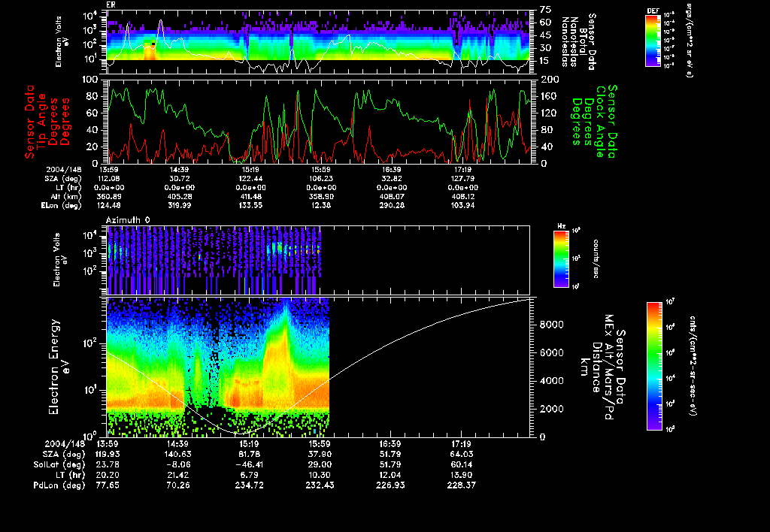
Task: Click the tip and clock angle line plot
Action: (318, 121)
